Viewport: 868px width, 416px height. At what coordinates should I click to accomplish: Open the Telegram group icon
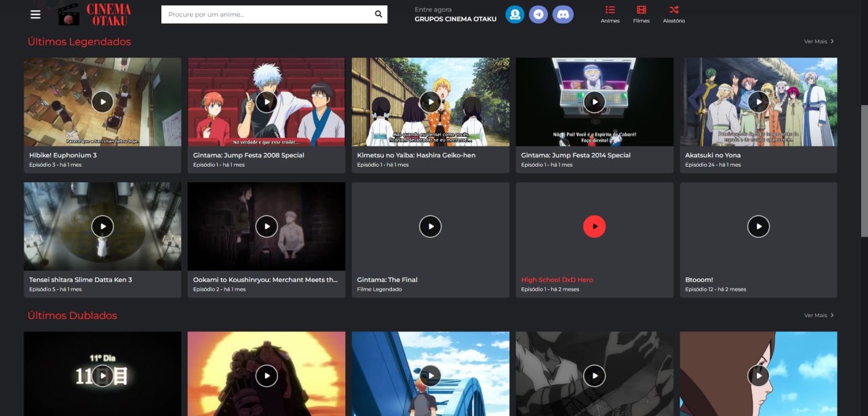click(538, 14)
